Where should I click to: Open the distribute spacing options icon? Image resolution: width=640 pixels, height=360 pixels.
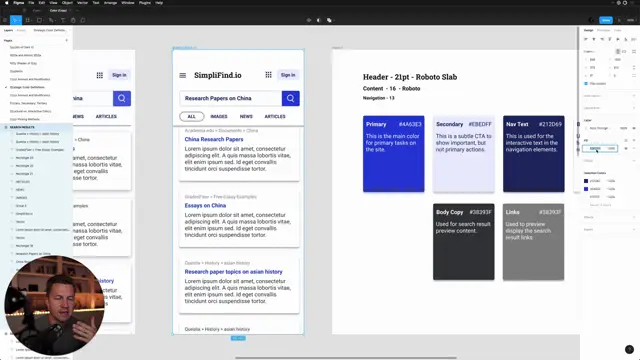tap(634, 39)
